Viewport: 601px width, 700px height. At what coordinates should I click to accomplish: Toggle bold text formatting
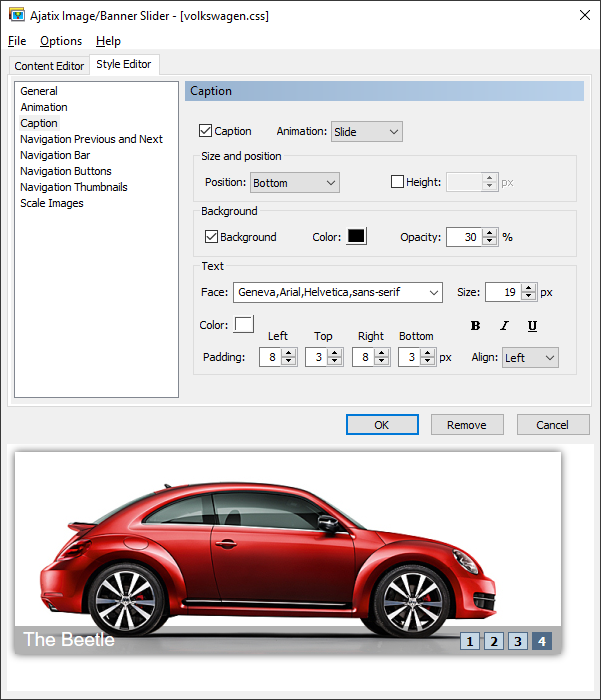(x=476, y=325)
